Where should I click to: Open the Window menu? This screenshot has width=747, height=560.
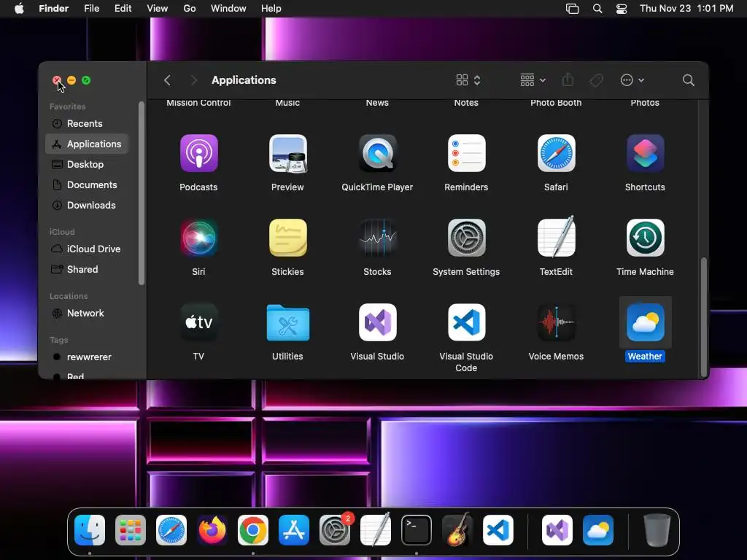click(x=228, y=8)
